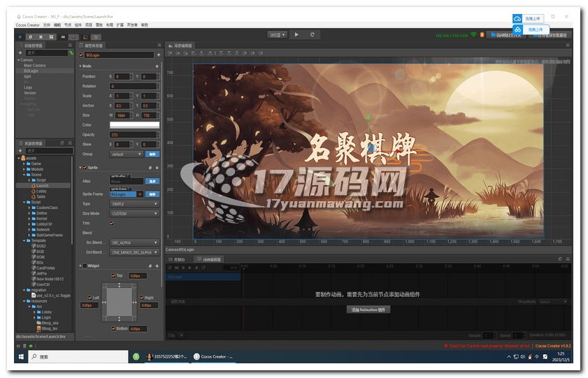This screenshot has width=588, height=378.
Task: Select Launch scene in assets tree
Action: 42,185
